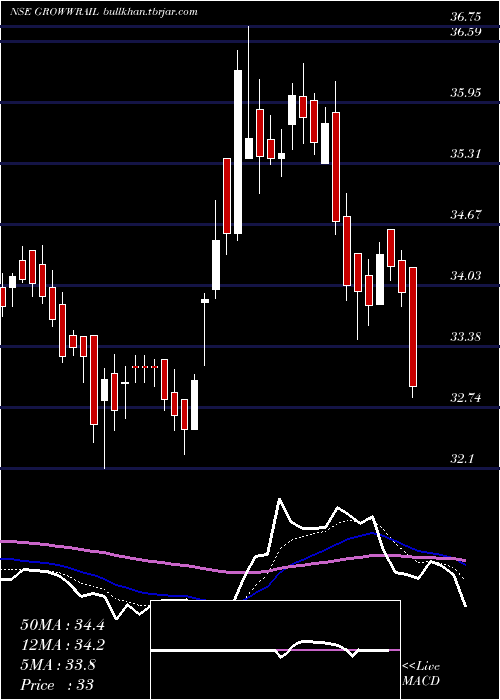
Task: Click the tallest white candlestick near the peak
Action: pos(238,152)
